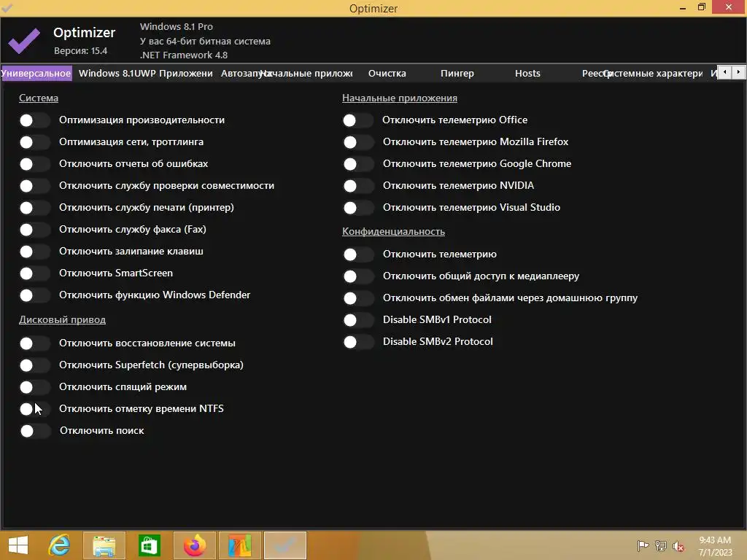Toggle Disable SMBv1 Protocol switch
The width and height of the screenshot is (747, 560).
click(x=358, y=320)
